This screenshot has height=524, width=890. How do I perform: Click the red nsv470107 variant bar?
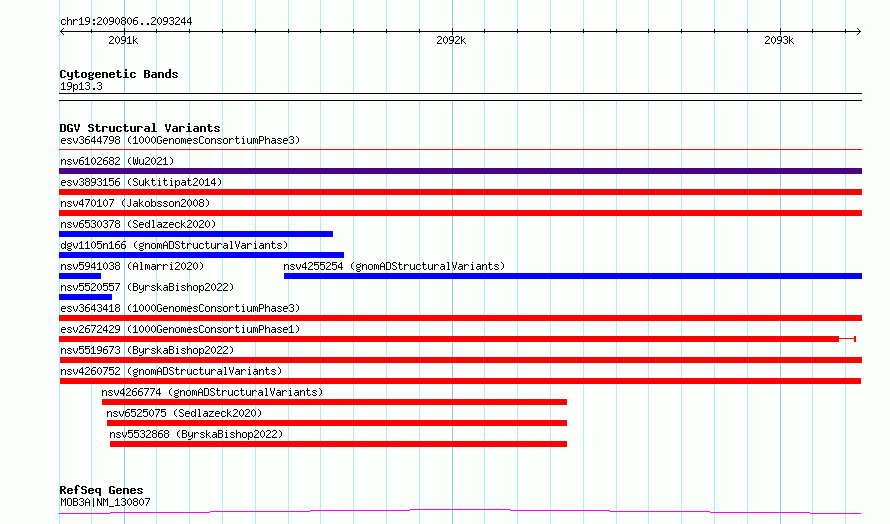pos(460,213)
